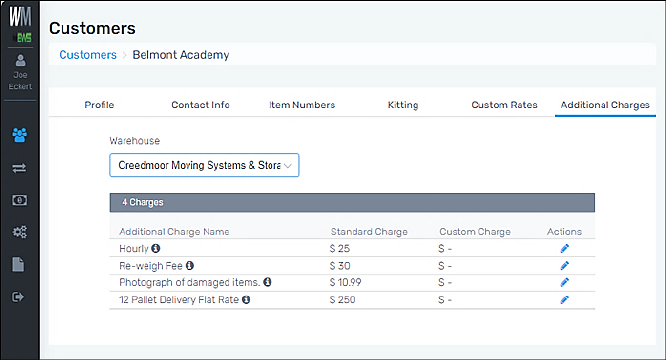Go to the Custom Rates tab
The image size is (666, 360).
(505, 105)
